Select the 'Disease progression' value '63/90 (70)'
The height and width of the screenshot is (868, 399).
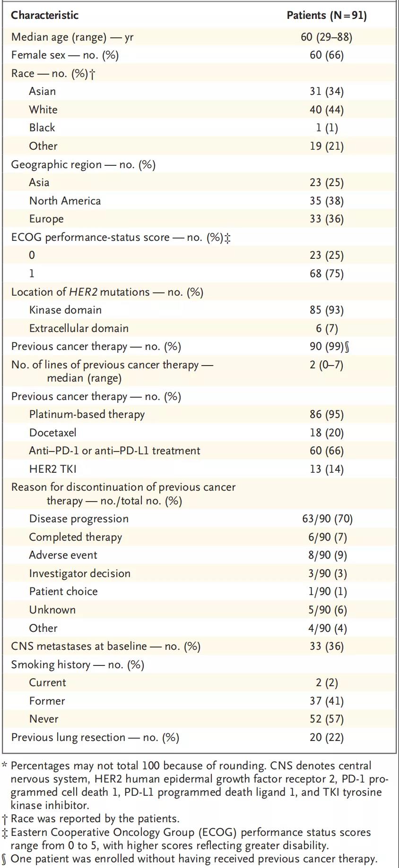point(327,519)
